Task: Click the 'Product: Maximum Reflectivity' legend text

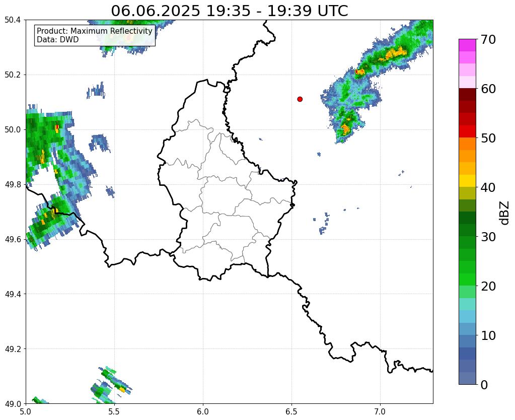Action: (95, 31)
